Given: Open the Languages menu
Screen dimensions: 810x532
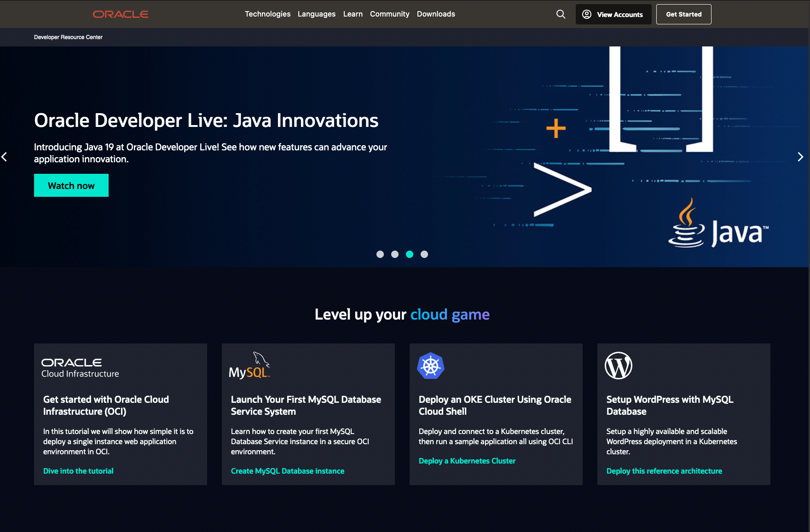Looking at the screenshot, I should pos(316,14).
